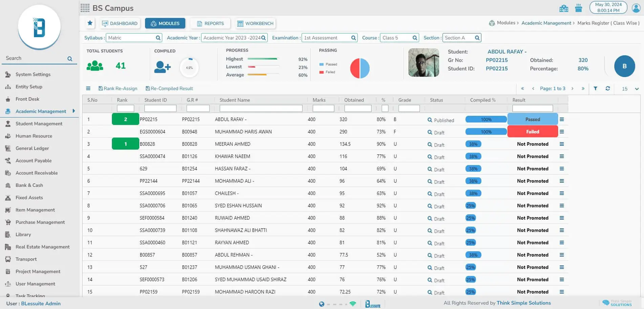644x309 pixels.
Task: Open row menu for Abdul Rafay
Action: [561, 119]
